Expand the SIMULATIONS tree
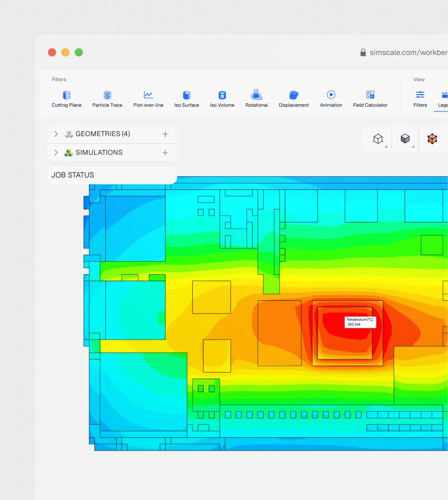 click(56, 153)
